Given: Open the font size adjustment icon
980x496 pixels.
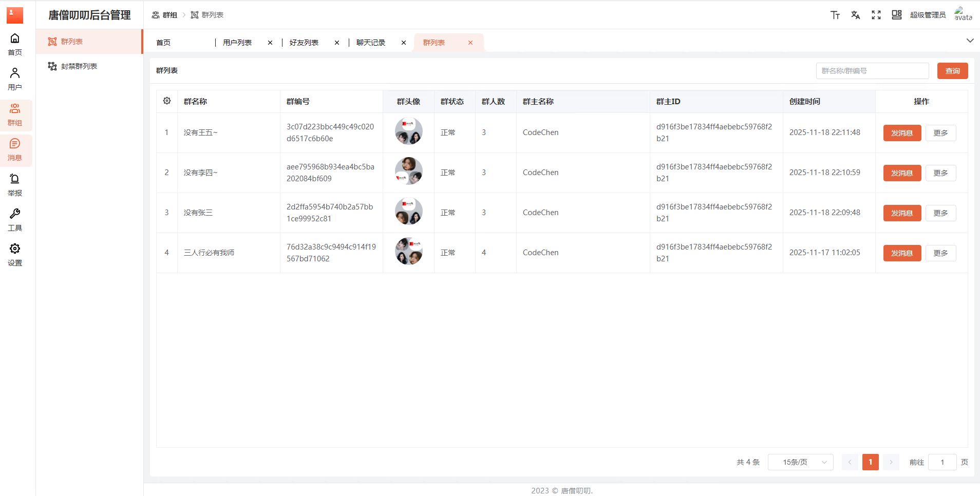Looking at the screenshot, I should [x=835, y=15].
